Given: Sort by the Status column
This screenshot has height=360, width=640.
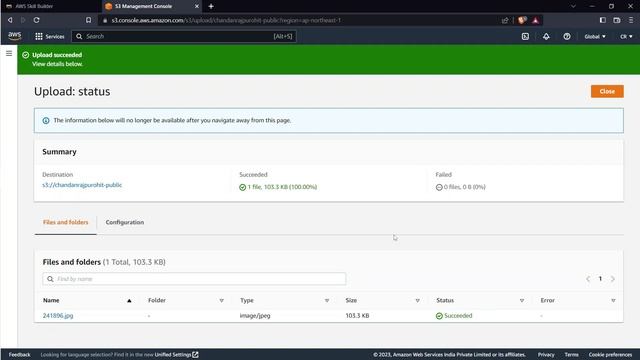Looking at the screenshot, I should (x=522, y=300).
